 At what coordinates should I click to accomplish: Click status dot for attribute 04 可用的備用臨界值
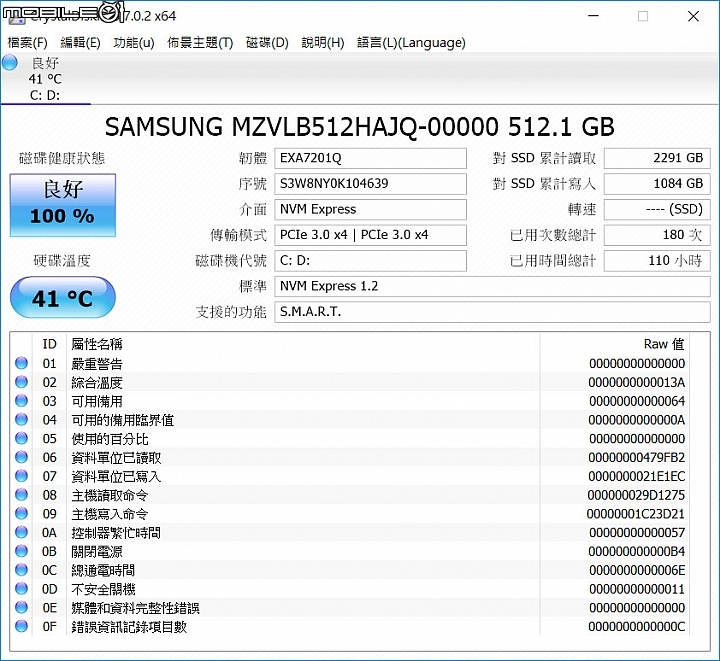(x=21, y=420)
